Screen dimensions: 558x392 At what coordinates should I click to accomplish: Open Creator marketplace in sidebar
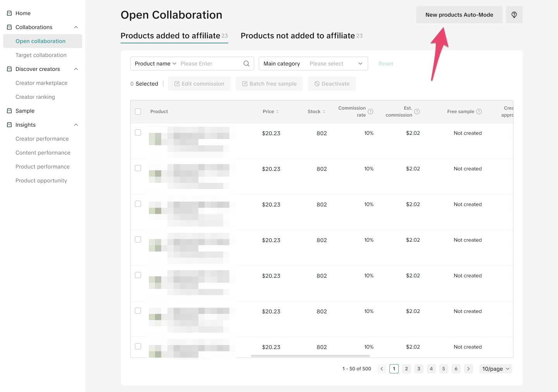(x=41, y=83)
